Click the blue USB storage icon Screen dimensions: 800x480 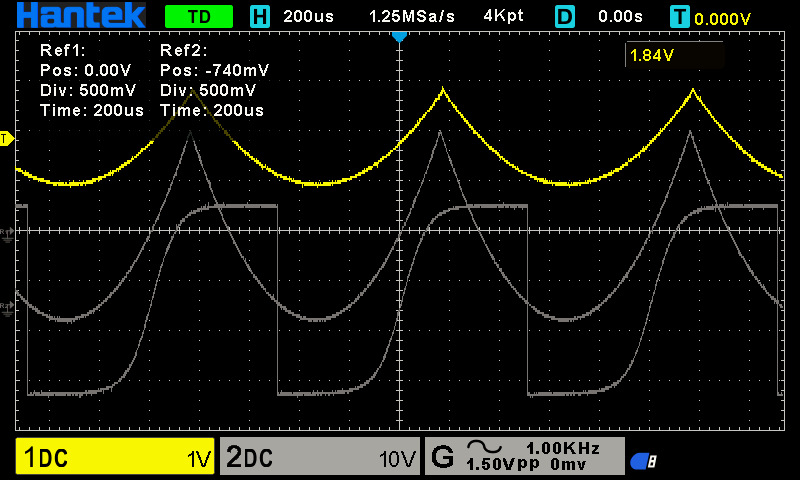(643, 461)
